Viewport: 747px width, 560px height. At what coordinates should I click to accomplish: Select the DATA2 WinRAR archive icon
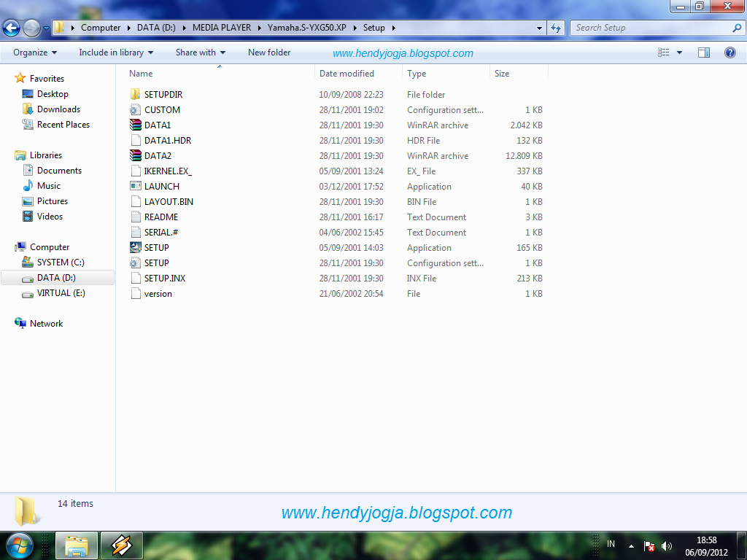[x=135, y=155]
